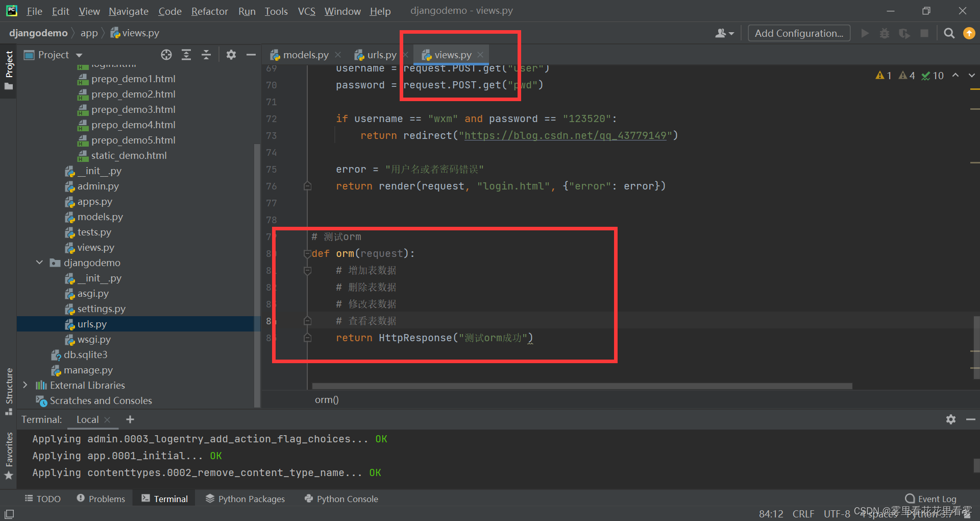Hide the Project panel with minus icon
Viewport: 980px width, 521px height.
pyautogui.click(x=251, y=55)
